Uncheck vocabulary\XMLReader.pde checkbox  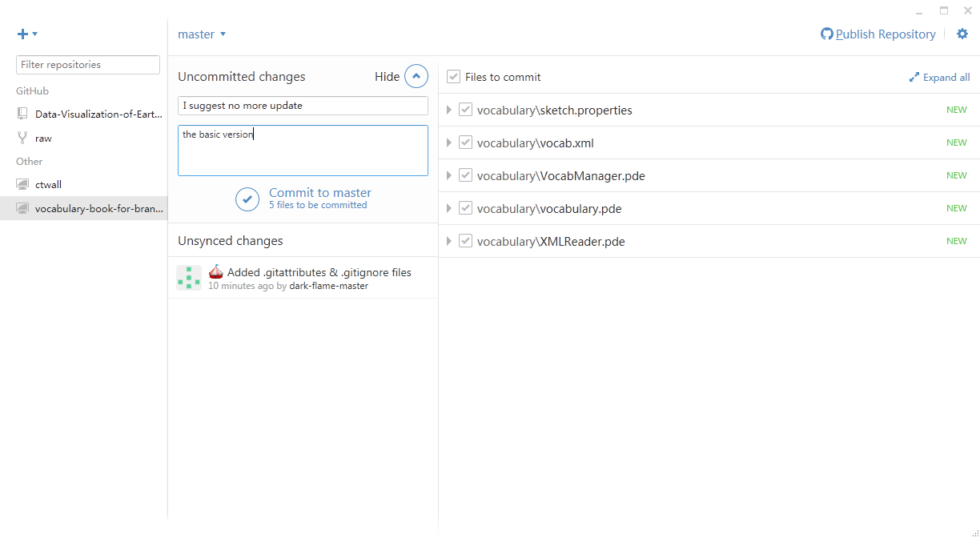[x=465, y=241]
